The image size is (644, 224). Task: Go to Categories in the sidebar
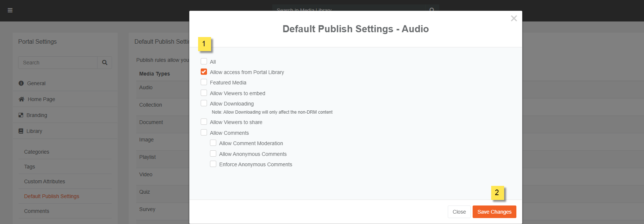point(37,152)
